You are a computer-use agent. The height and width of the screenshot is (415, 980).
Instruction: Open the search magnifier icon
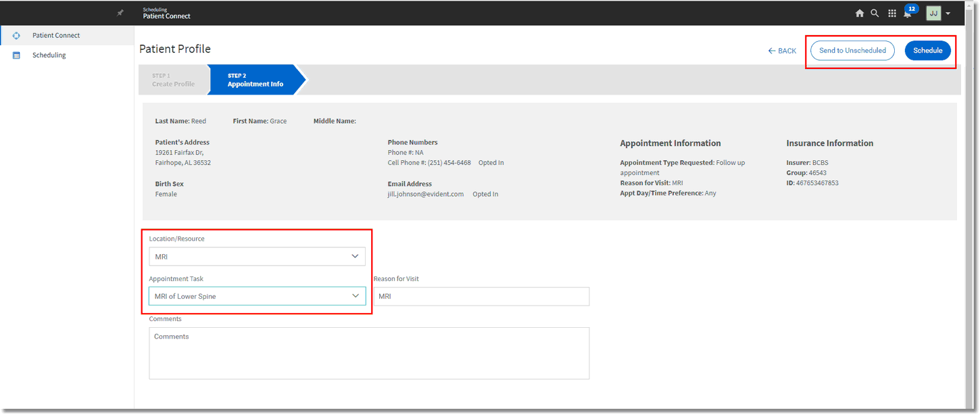click(875, 13)
